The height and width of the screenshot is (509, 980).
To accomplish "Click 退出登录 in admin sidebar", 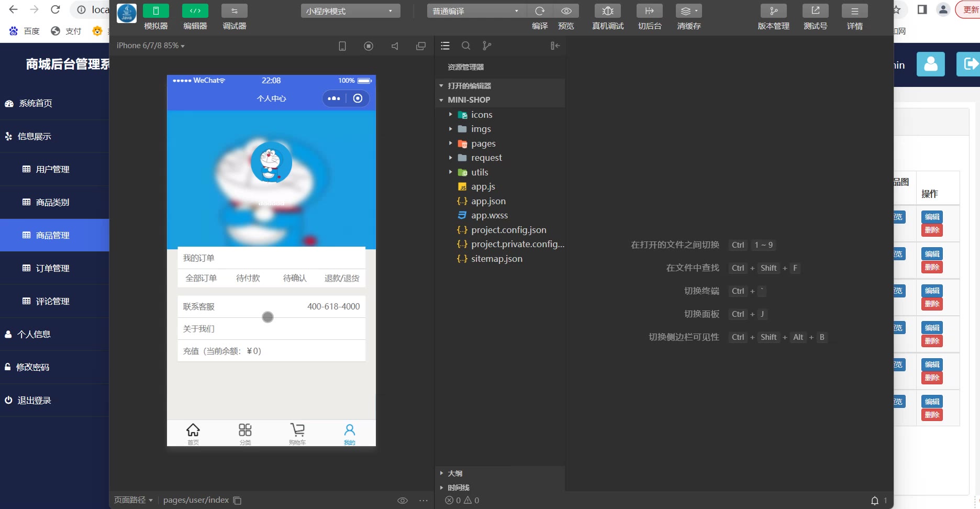I will 54,400.
